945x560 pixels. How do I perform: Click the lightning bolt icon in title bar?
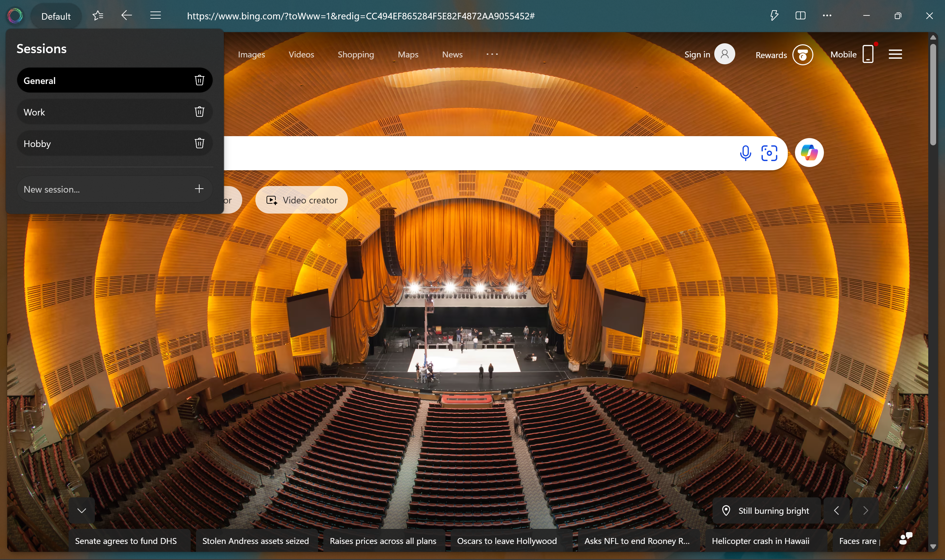[x=774, y=15]
